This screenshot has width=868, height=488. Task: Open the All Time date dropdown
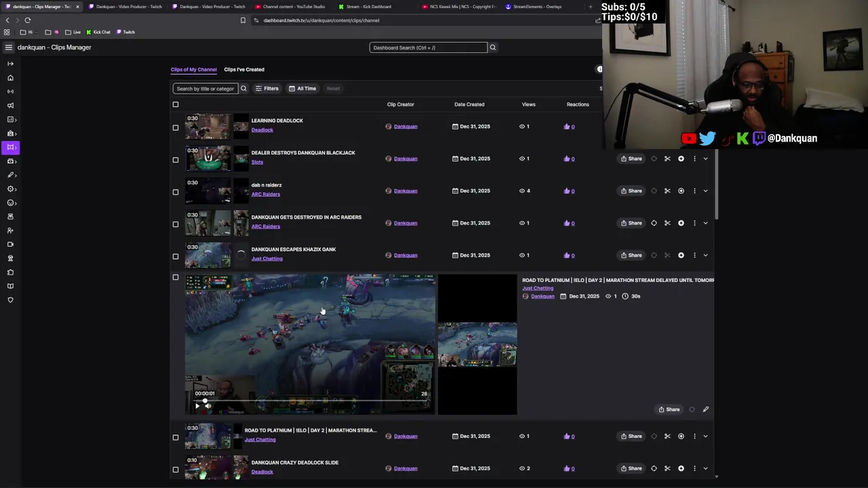[x=302, y=89]
